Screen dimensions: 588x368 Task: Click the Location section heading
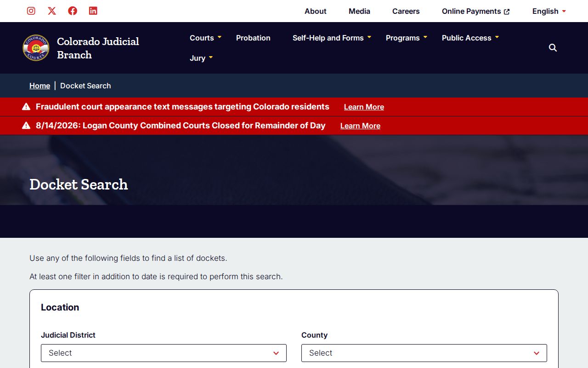[60, 307]
